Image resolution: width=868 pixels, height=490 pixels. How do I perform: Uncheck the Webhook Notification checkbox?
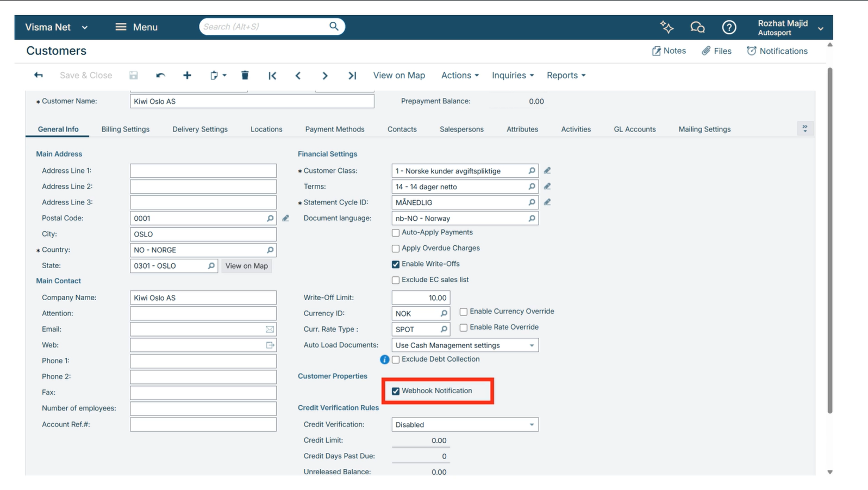(396, 391)
